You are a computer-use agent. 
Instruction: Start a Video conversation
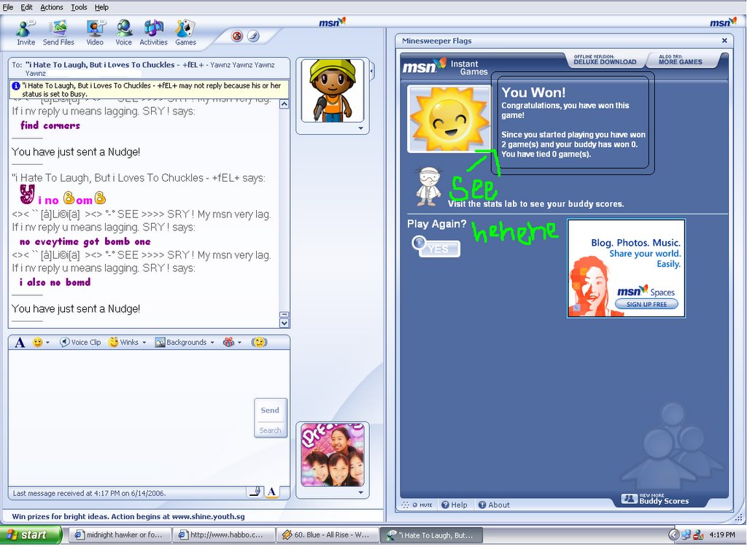(95, 32)
